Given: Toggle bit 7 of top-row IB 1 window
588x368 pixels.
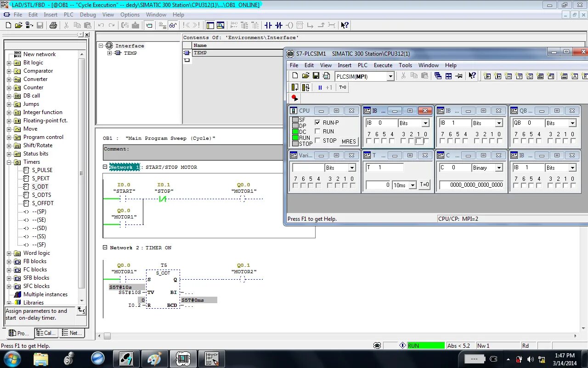Looking at the screenshot, I should point(442,141).
